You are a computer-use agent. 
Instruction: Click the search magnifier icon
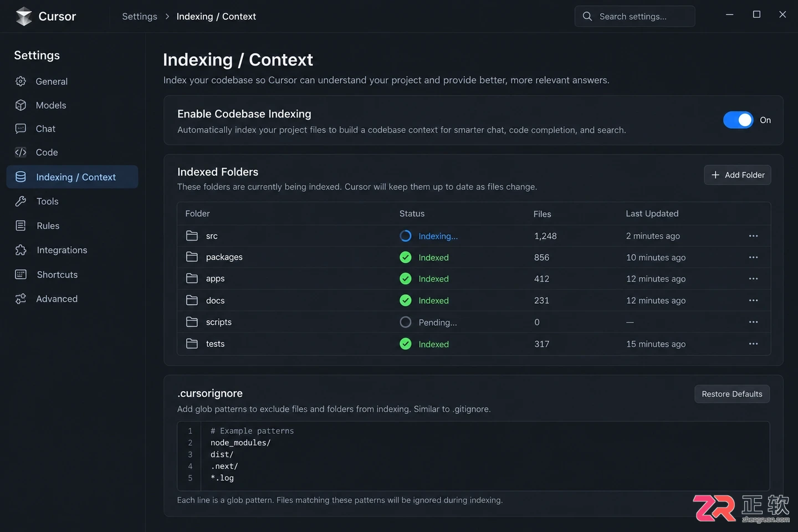click(587, 17)
